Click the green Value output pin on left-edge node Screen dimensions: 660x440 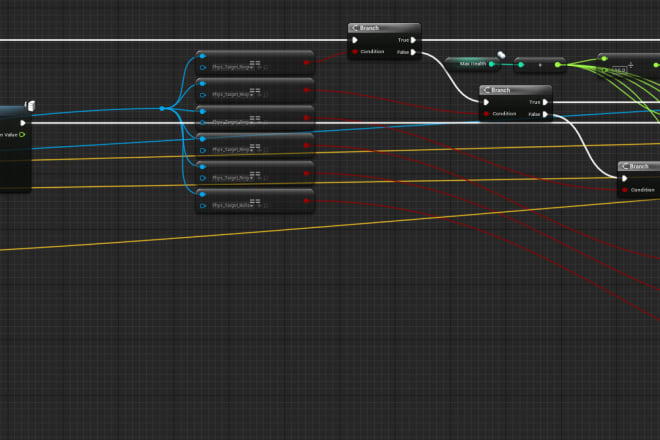coord(23,134)
